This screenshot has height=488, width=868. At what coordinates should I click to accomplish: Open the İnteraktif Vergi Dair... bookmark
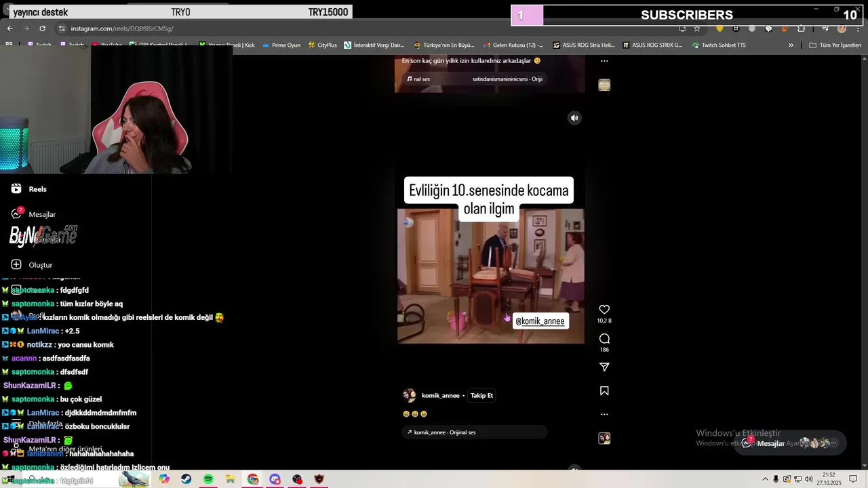(x=374, y=45)
